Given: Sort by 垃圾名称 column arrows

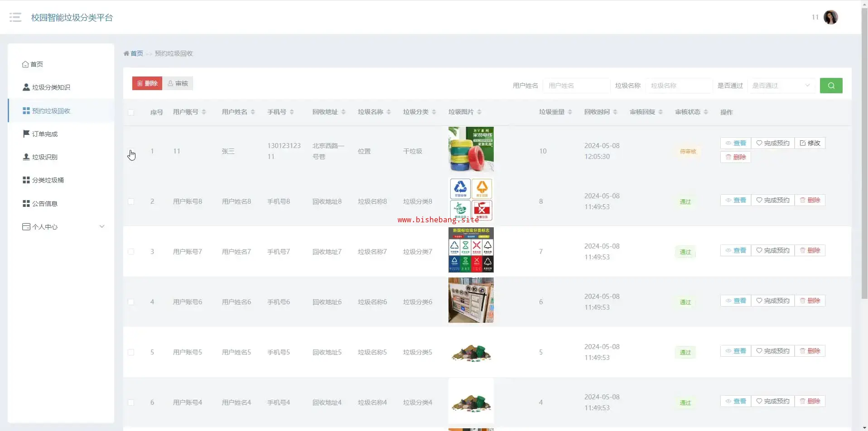Looking at the screenshot, I should point(389,112).
